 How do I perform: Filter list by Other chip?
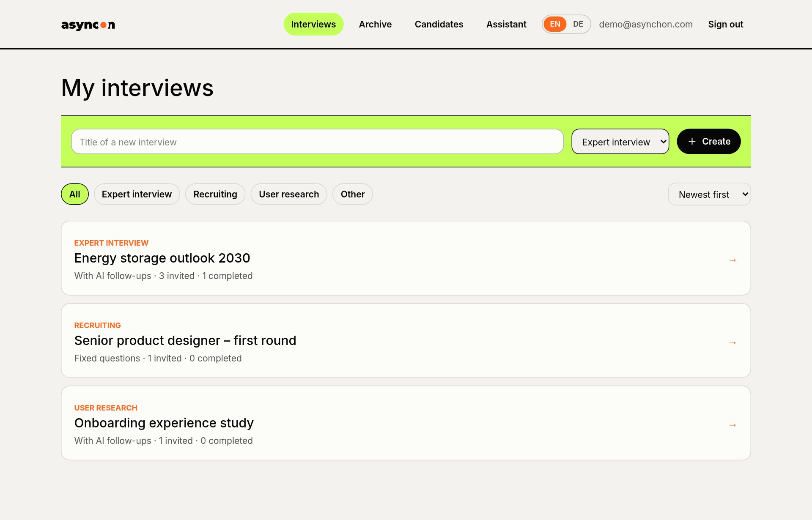pyautogui.click(x=353, y=194)
